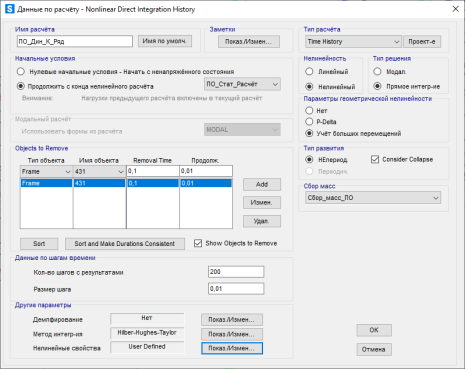Click Показ./Измен... notes button
This screenshot has width=466, height=369.
point(249,42)
